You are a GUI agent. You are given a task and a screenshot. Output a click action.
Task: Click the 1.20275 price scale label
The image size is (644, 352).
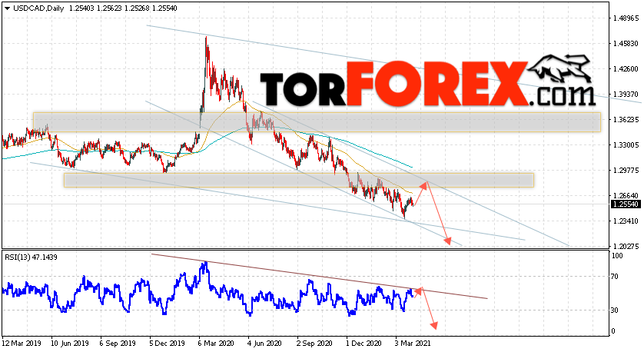[x=626, y=247]
